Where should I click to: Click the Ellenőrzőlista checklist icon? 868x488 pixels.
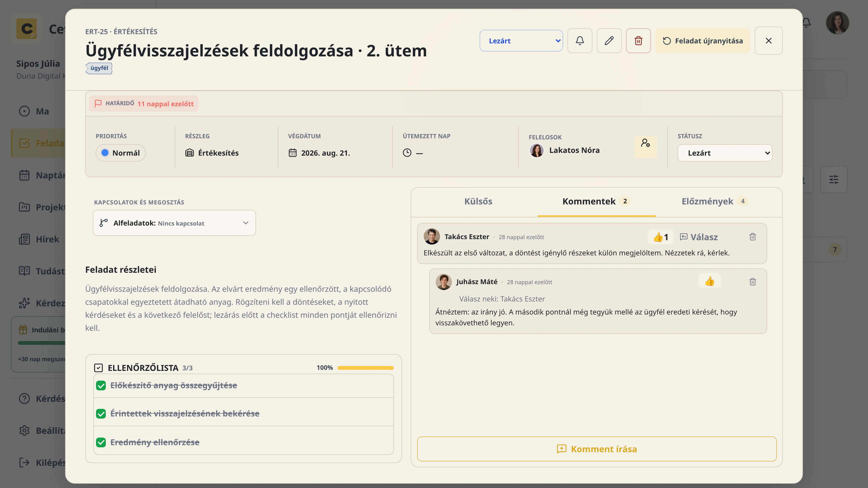[98, 368]
